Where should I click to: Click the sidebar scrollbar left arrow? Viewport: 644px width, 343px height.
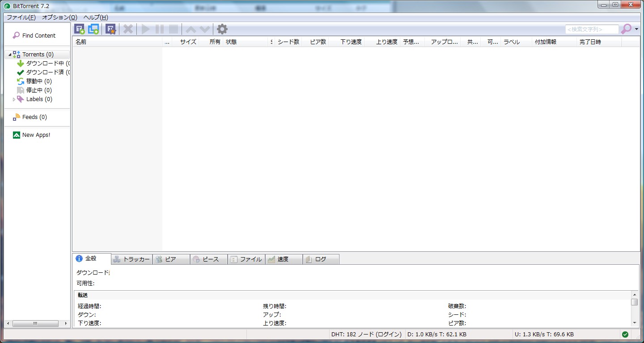pos(7,323)
